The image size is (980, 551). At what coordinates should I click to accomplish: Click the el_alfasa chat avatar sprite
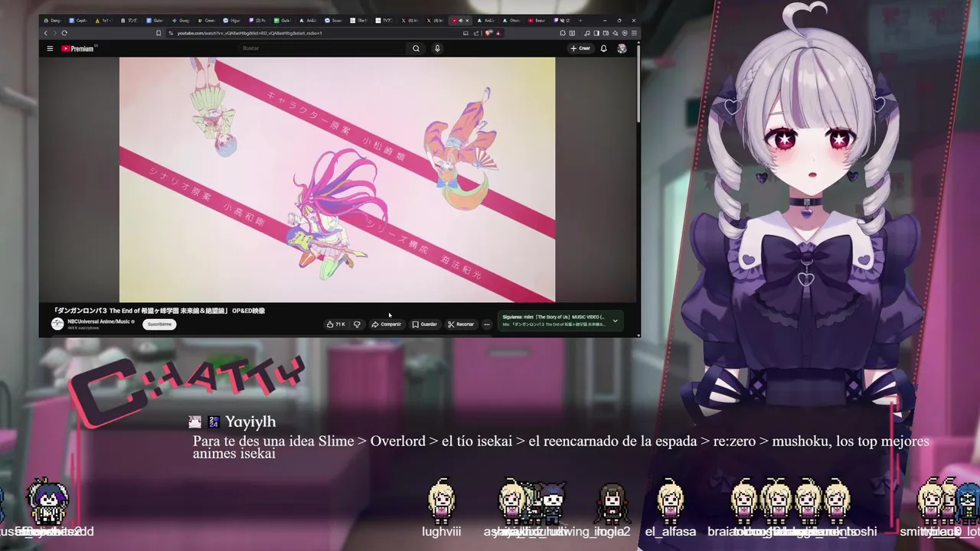[671, 501]
